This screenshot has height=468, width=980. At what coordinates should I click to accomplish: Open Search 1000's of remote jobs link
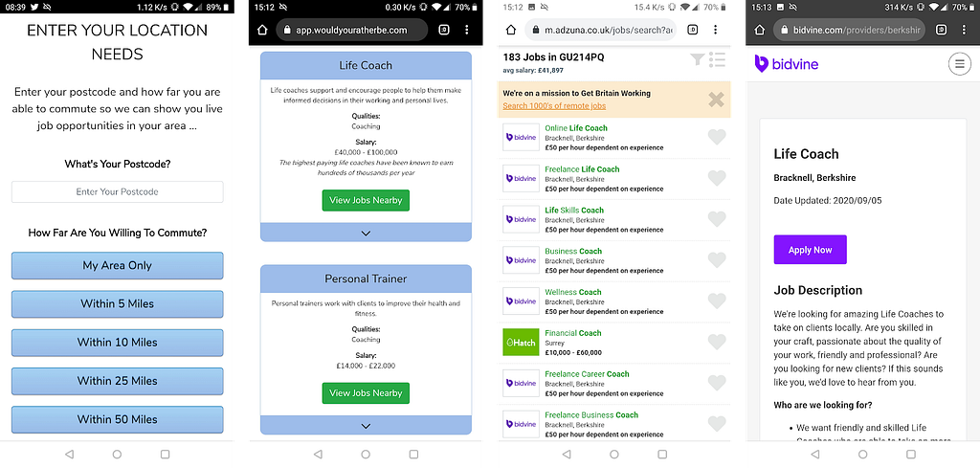coord(554,106)
